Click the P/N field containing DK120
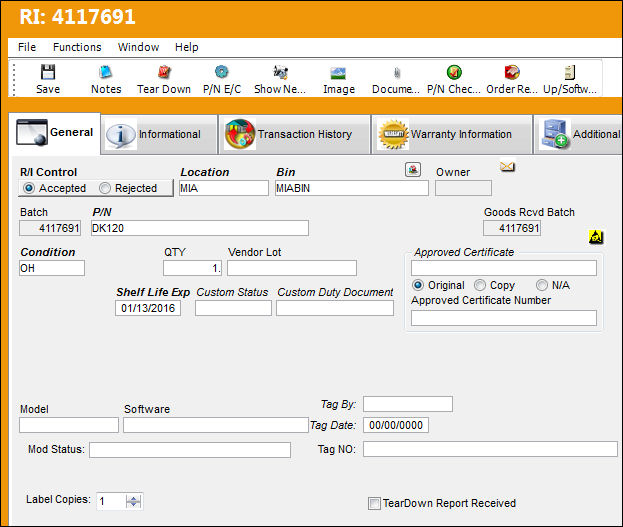 (200, 228)
